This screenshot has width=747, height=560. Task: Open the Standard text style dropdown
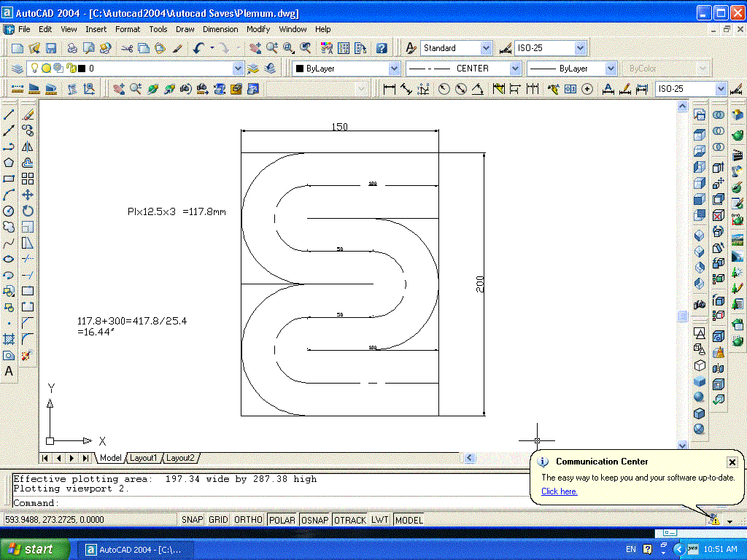click(x=486, y=48)
